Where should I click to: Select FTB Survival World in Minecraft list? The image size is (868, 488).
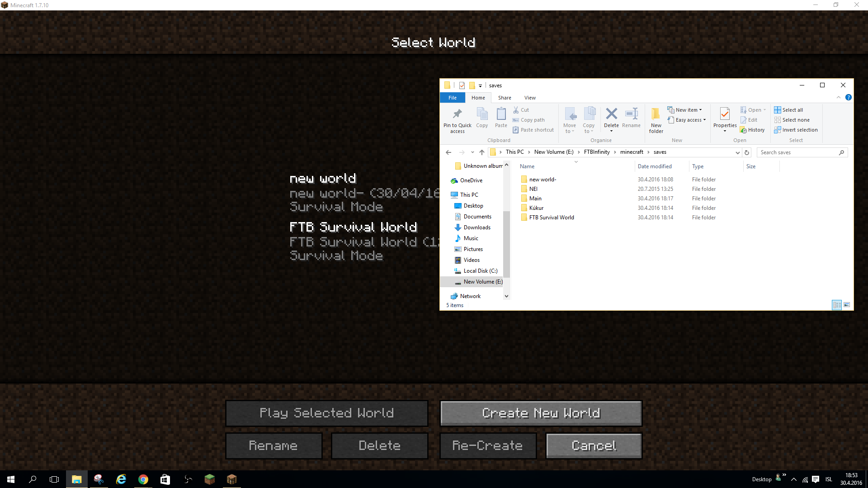coord(364,242)
